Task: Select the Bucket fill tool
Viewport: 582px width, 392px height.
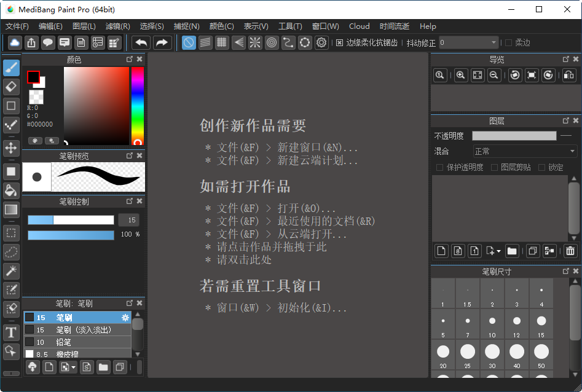Action: coord(11,190)
